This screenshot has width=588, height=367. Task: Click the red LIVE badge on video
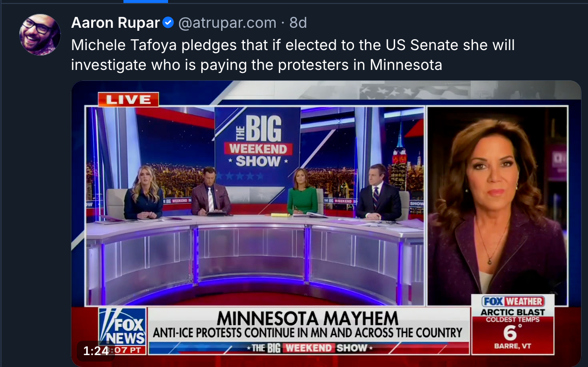(128, 100)
